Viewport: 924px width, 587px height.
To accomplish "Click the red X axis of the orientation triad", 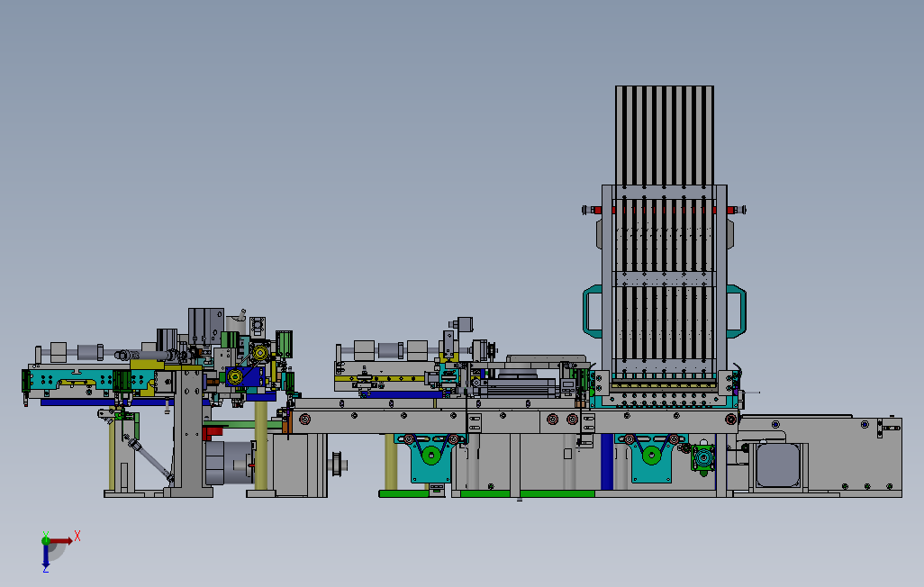I will [x=62, y=540].
